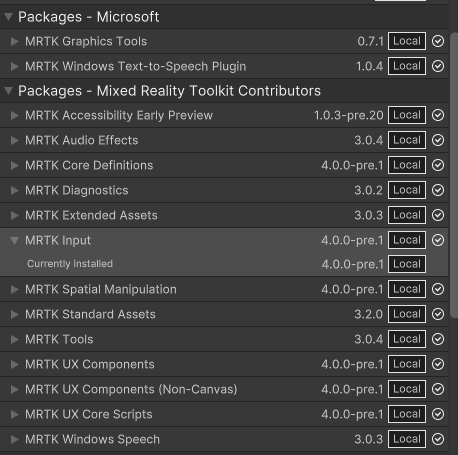Image resolution: width=458 pixels, height=455 pixels.
Task: Select the MRTK UX Core Scripts package name
Action: point(89,414)
